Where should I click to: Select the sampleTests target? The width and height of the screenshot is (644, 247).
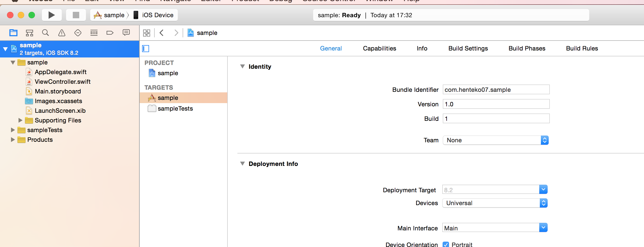pos(175,108)
